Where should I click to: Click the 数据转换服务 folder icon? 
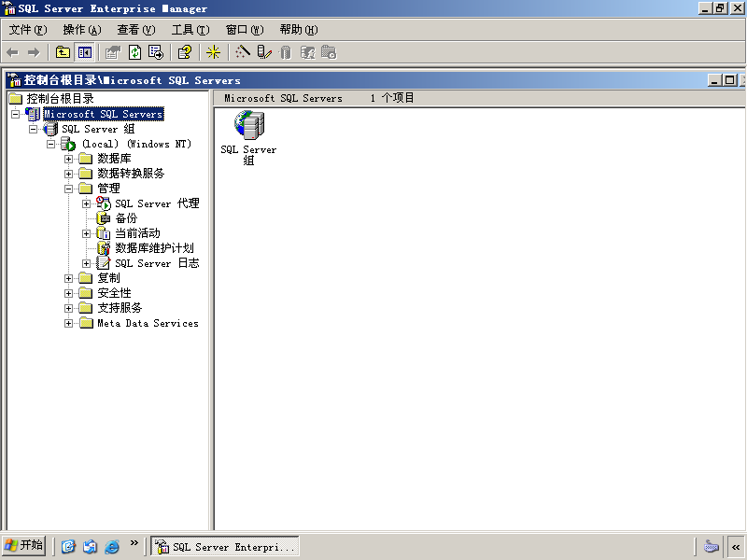(85, 174)
